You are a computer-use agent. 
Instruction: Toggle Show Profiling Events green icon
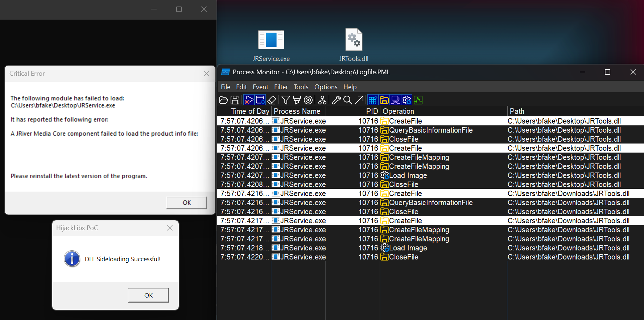coord(418,100)
